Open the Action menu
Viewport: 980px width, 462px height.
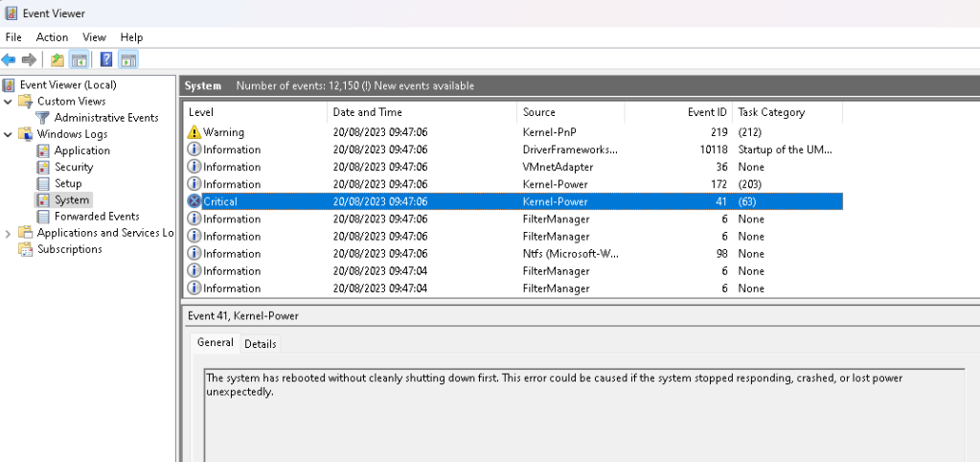click(x=52, y=37)
